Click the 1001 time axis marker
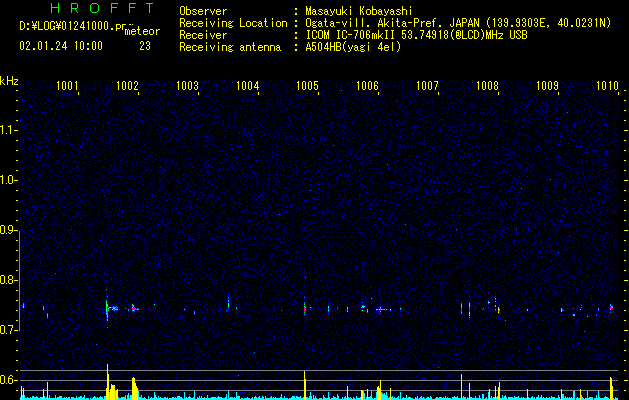Screen dimensions: 629x400 tap(67, 86)
